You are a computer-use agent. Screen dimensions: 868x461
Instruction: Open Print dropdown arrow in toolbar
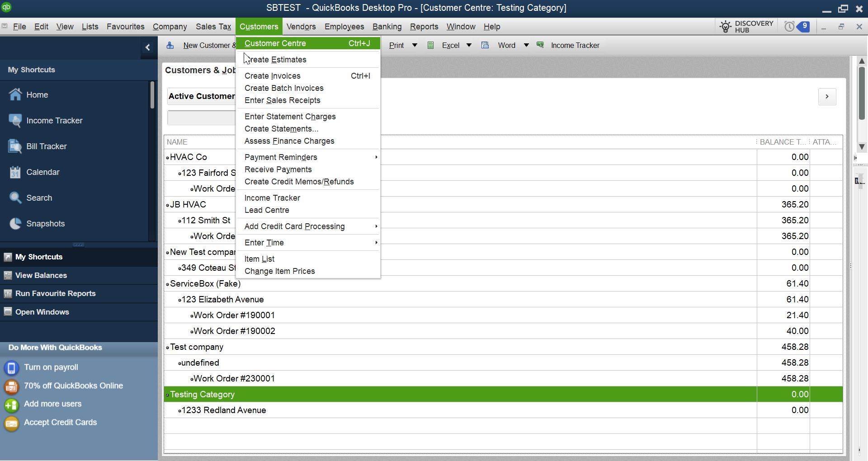point(415,45)
